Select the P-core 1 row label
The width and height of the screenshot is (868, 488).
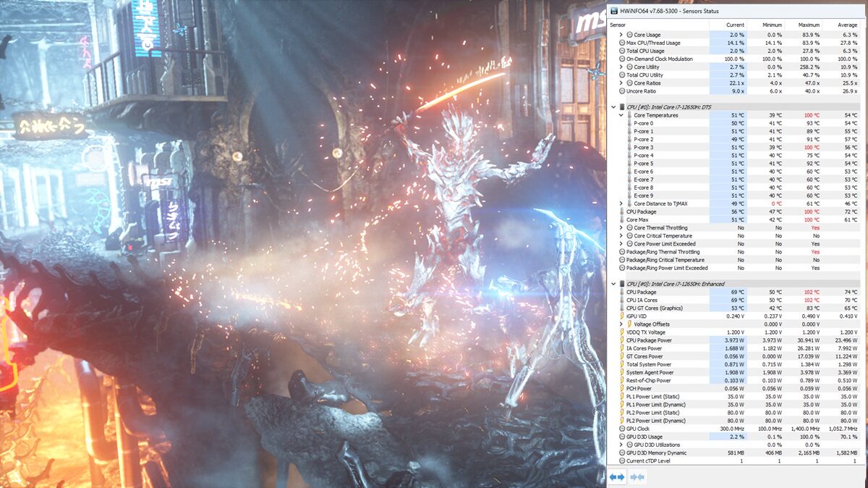click(644, 131)
